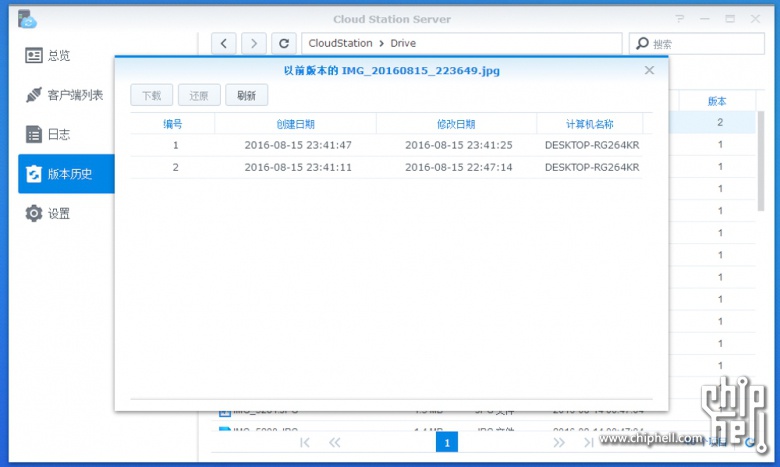Click the 搜索 search input field
The image size is (780, 467).
[x=696, y=44]
